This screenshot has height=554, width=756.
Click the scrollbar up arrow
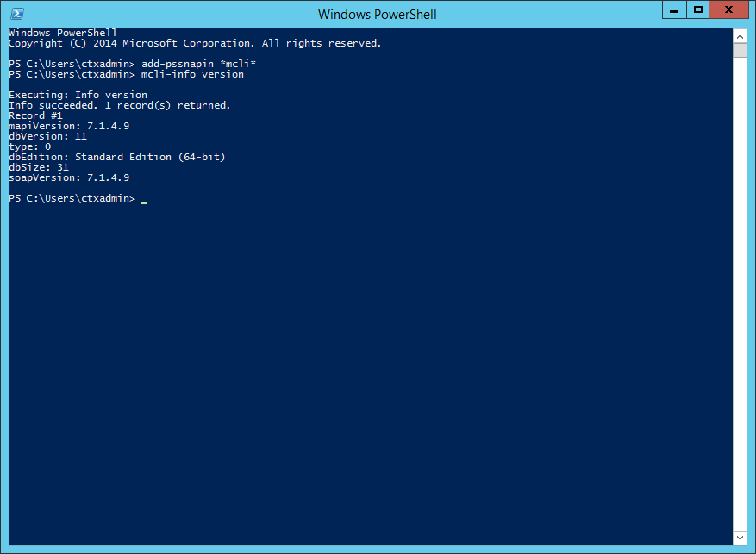pyautogui.click(x=740, y=35)
